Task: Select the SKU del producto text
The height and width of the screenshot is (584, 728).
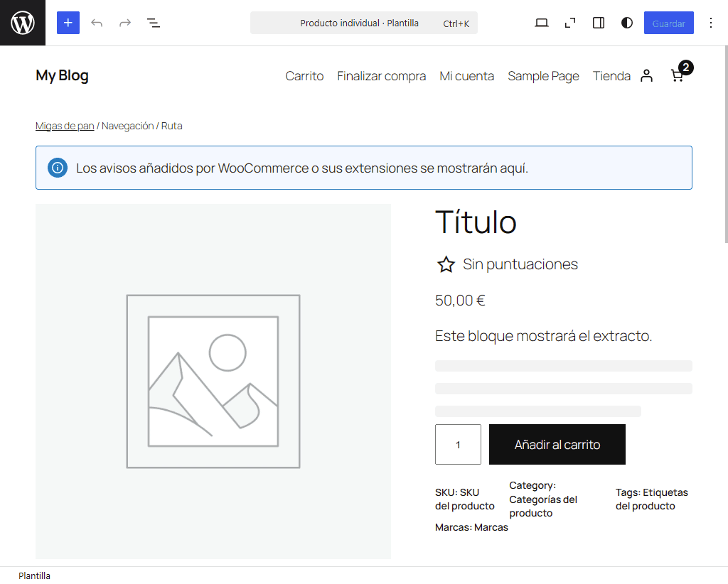Action: pyautogui.click(x=465, y=499)
